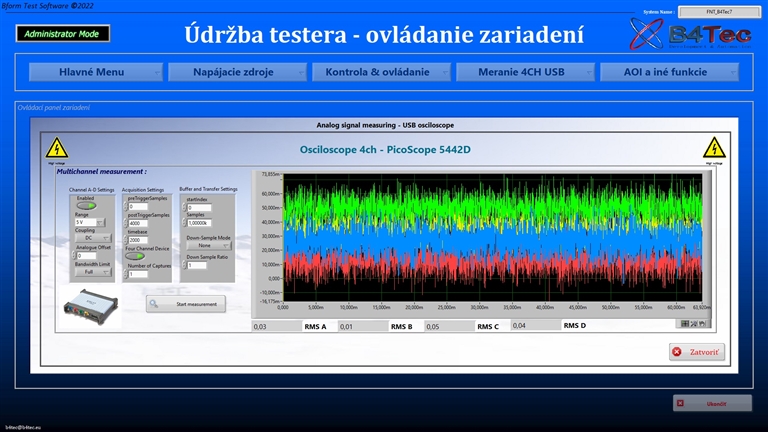The width and height of the screenshot is (768, 432).
Task: Select the graph palette pan hand icon
Action: [702, 323]
